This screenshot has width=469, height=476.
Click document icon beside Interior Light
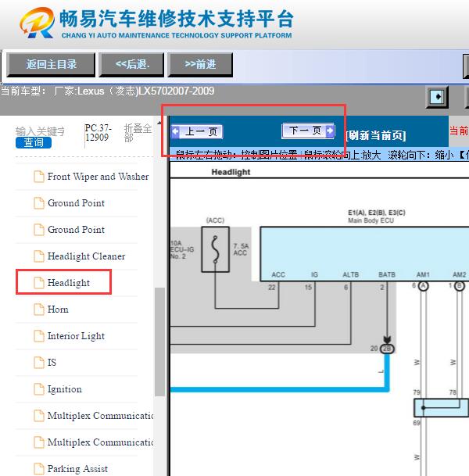point(39,336)
